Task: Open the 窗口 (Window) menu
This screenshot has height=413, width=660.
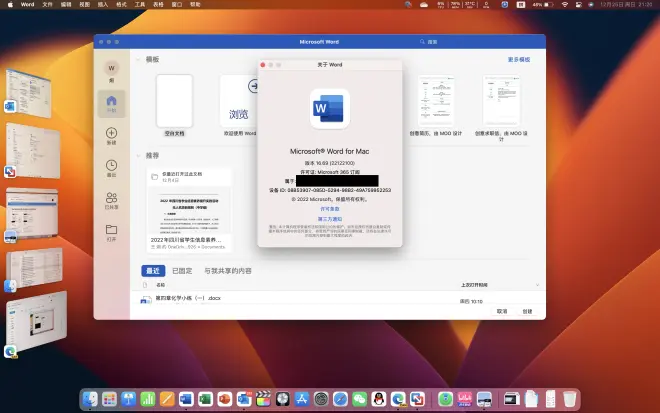Action: click(x=177, y=5)
